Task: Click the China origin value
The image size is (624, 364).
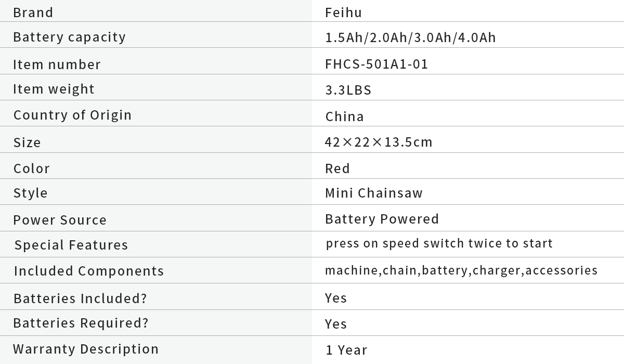Action: point(344,116)
